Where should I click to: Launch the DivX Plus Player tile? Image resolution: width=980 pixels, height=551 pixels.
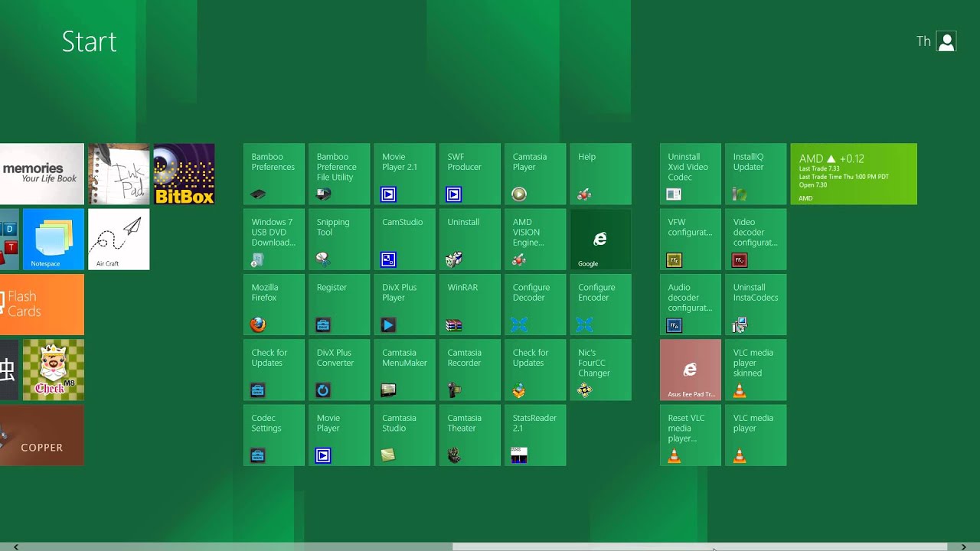pos(404,305)
